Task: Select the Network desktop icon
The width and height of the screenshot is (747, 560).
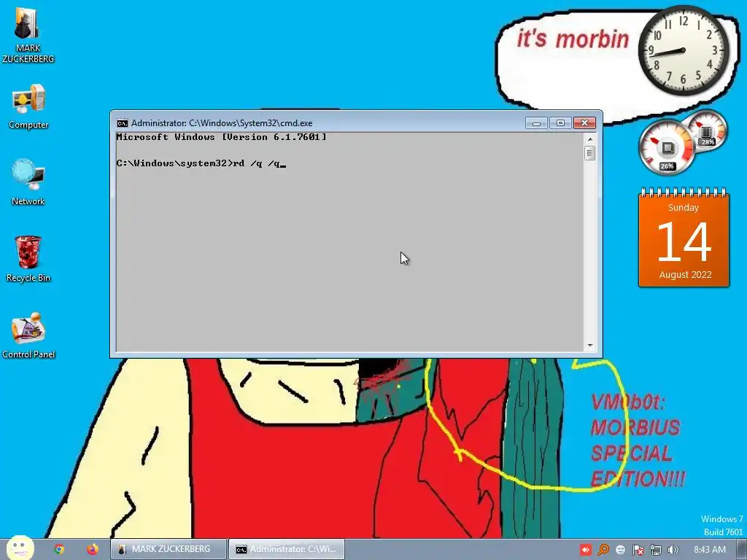Action: click(28, 182)
